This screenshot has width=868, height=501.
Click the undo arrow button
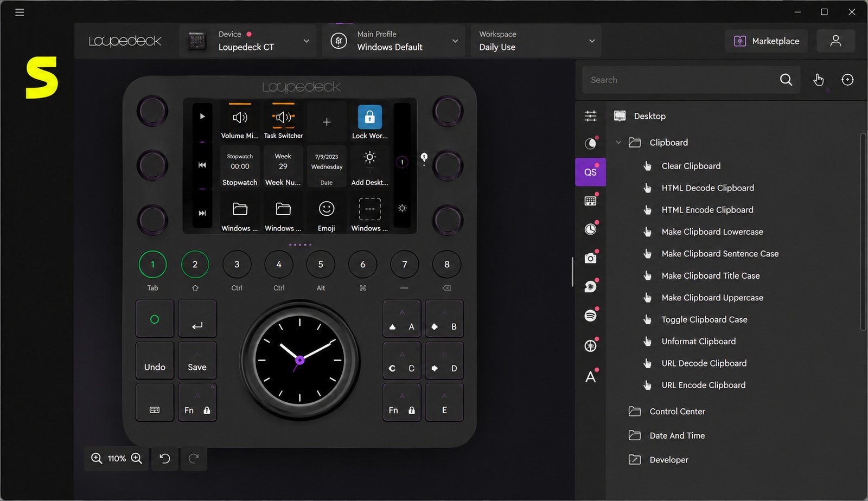coord(165,458)
